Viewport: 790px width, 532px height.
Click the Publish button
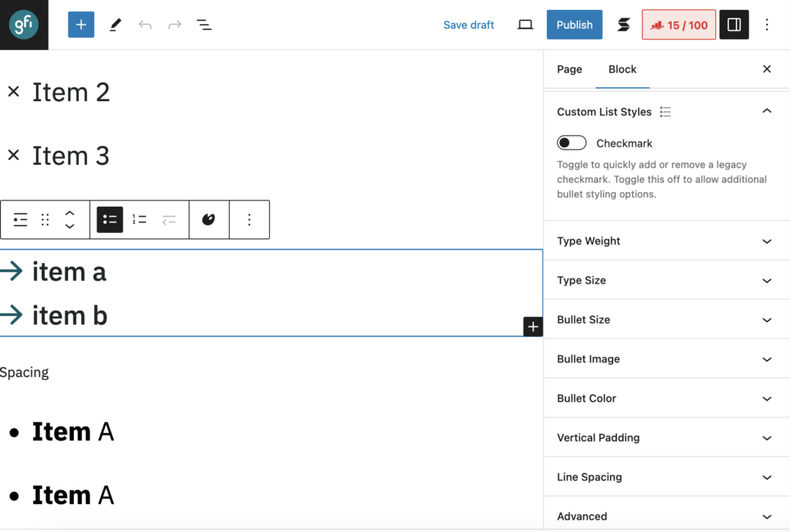574,25
